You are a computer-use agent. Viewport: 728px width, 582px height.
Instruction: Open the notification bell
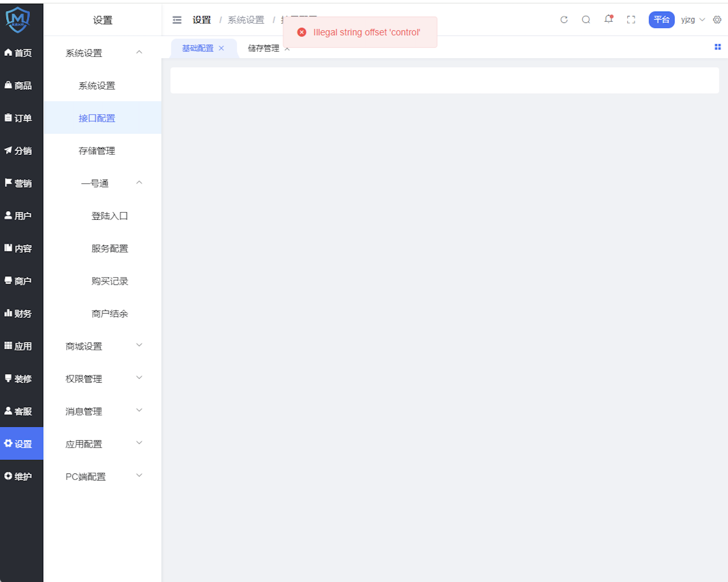point(608,19)
